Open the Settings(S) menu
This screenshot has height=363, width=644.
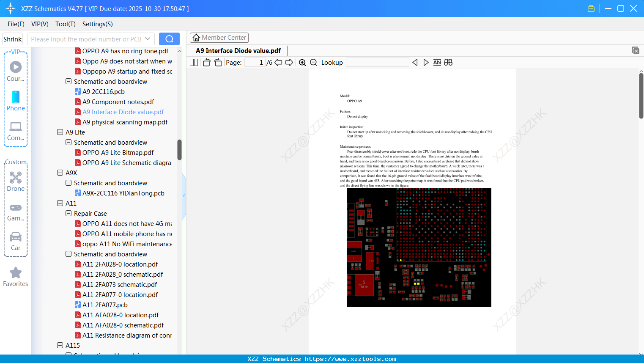click(98, 24)
